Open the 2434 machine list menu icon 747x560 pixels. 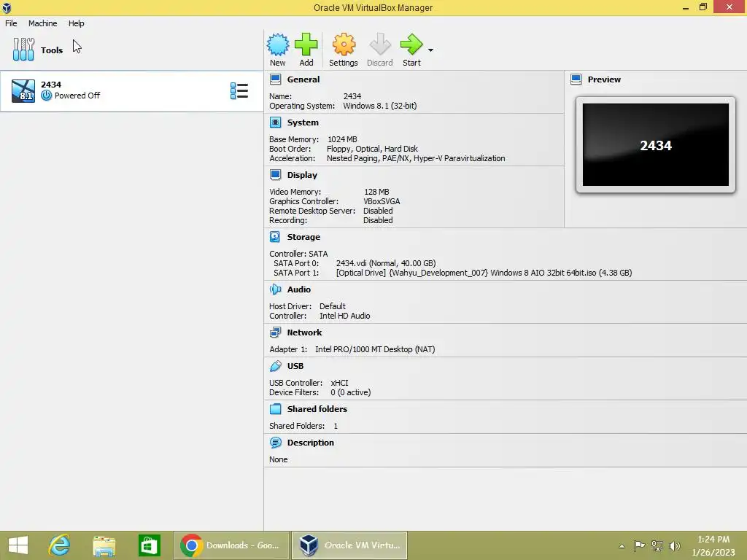click(x=239, y=90)
